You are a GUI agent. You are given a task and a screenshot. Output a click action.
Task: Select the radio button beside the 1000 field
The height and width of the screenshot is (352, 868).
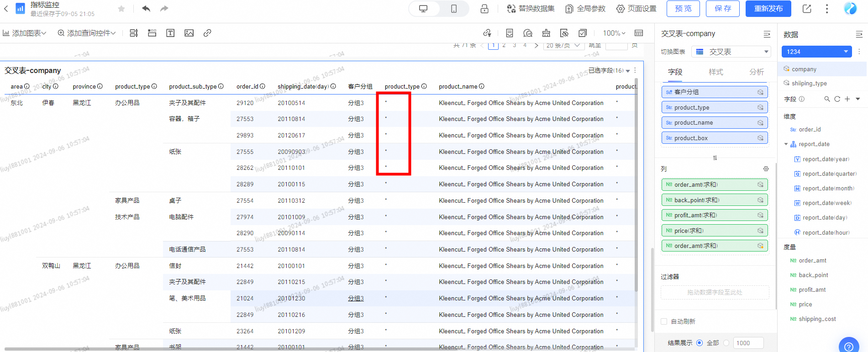726,343
